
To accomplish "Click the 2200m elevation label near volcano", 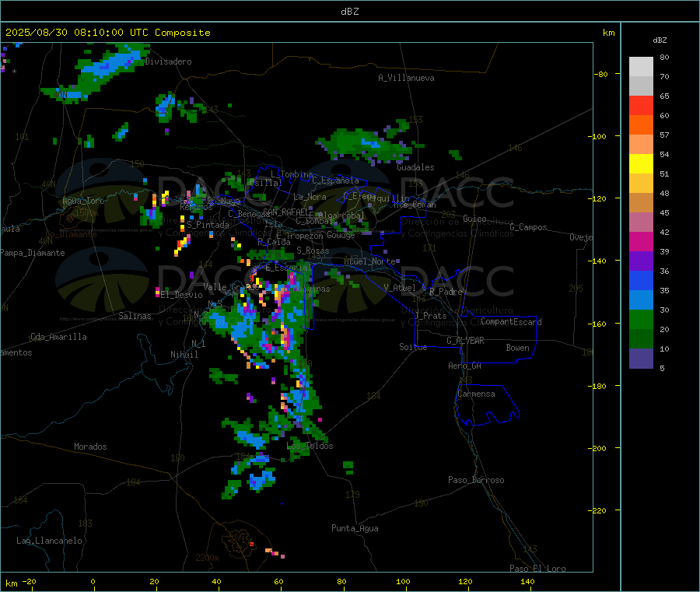I will 207,558.
